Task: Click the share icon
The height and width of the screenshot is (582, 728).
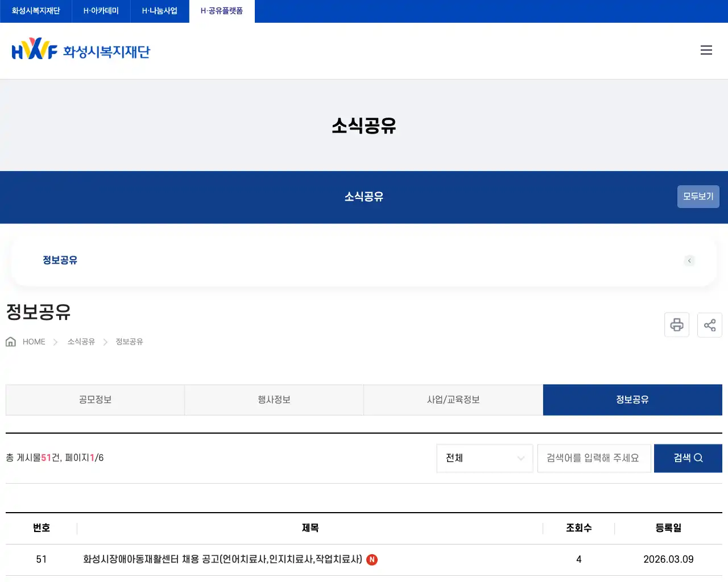Action: click(710, 325)
